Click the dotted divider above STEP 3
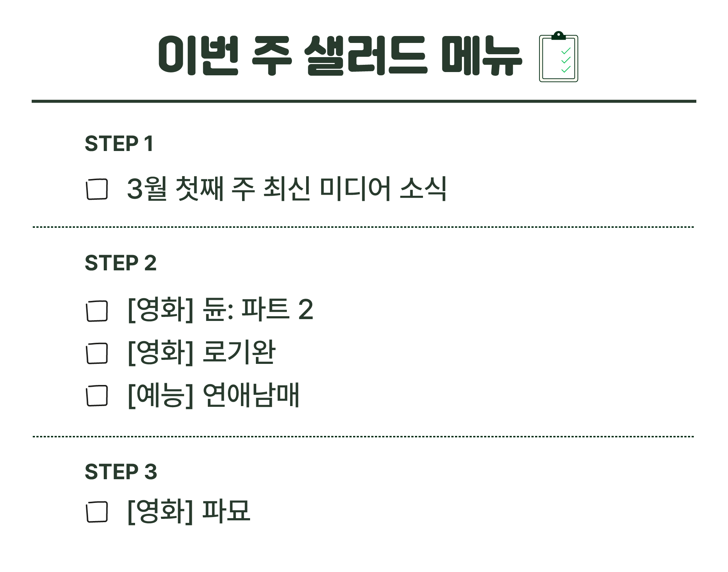This screenshot has height=572, width=728. [x=364, y=436]
